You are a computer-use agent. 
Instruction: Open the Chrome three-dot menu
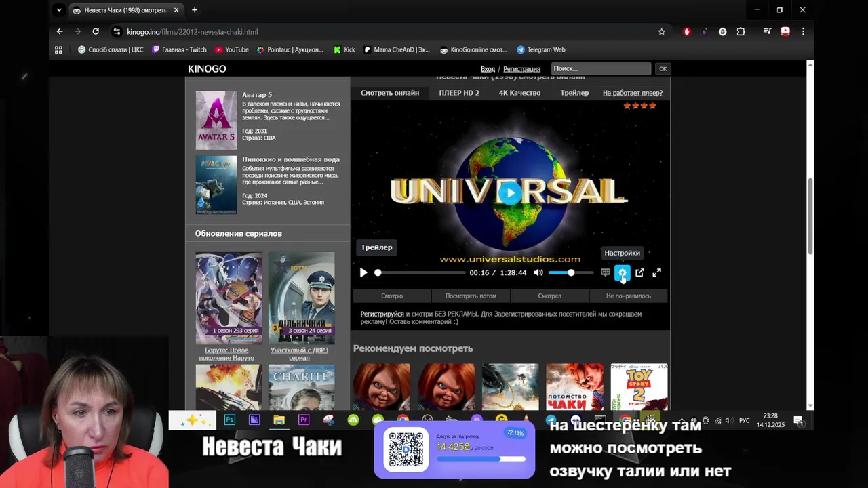coord(803,31)
